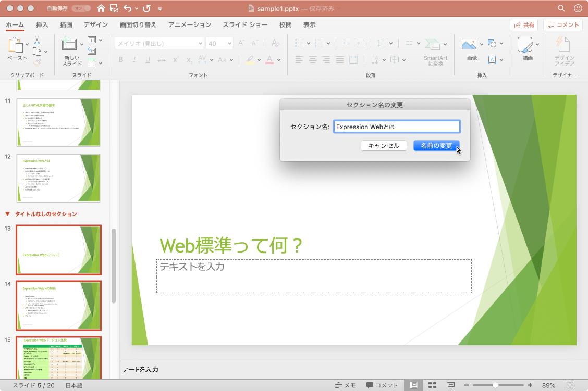Click the zoom out minus button
The width and height of the screenshot is (588, 391).
[467, 385]
